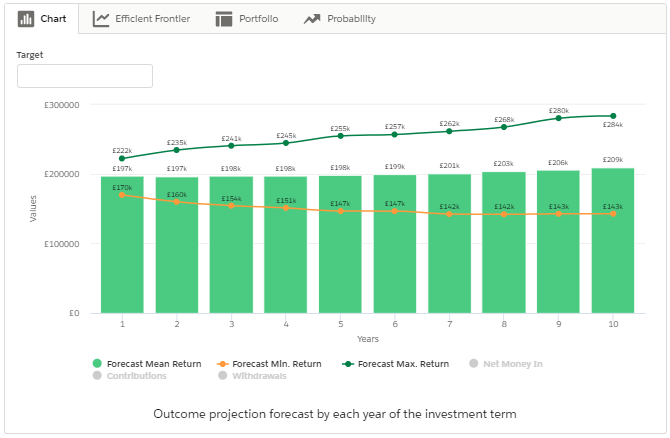Switch to the Probability tab

tap(351, 19)
